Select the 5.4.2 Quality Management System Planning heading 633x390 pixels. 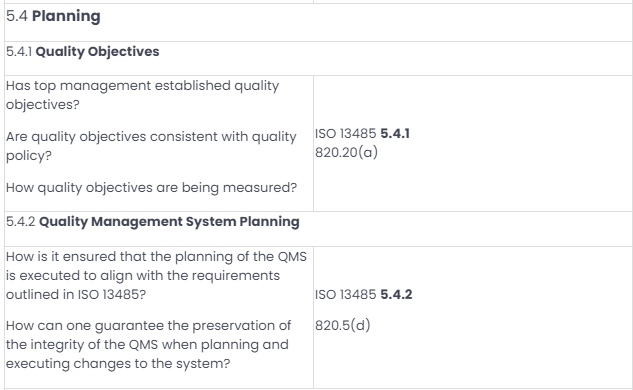click(153, 222)
